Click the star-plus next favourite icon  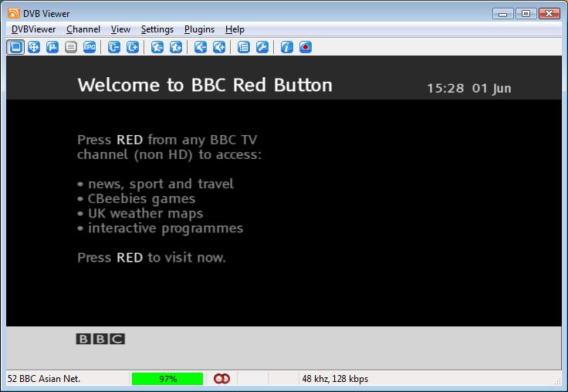pos(176,47)
